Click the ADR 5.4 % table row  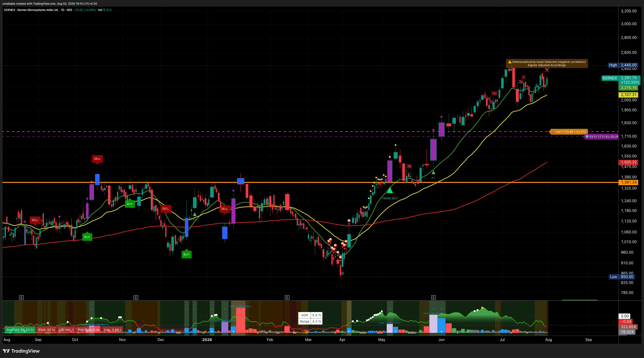pos(310,315)
